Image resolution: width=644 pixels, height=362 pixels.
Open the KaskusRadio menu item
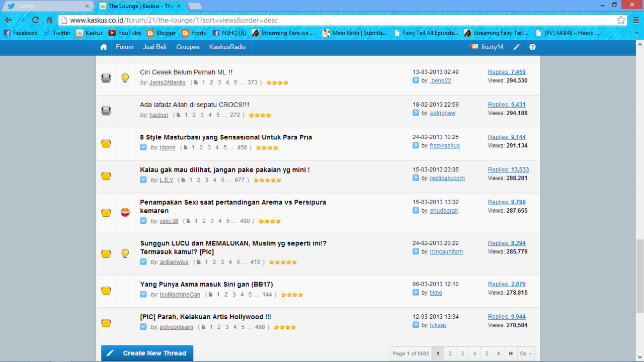point(227,47)
